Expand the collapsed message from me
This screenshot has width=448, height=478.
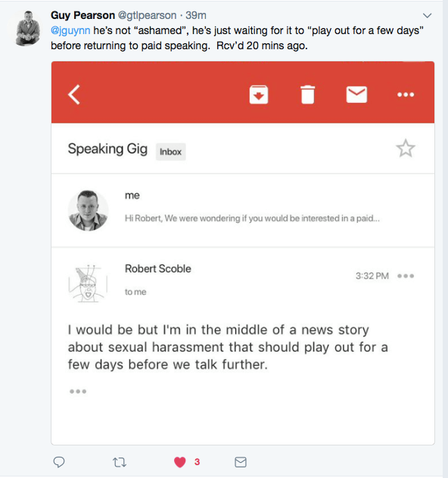click(243, 211)
